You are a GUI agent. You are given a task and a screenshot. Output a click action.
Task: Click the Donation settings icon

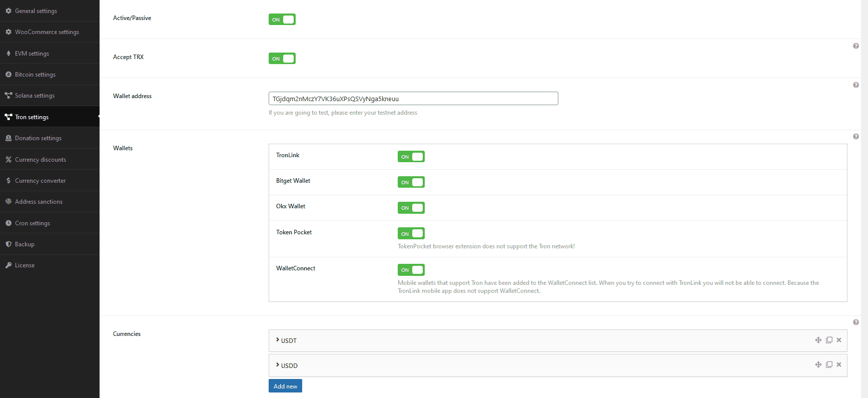click(x=9, y=138)
